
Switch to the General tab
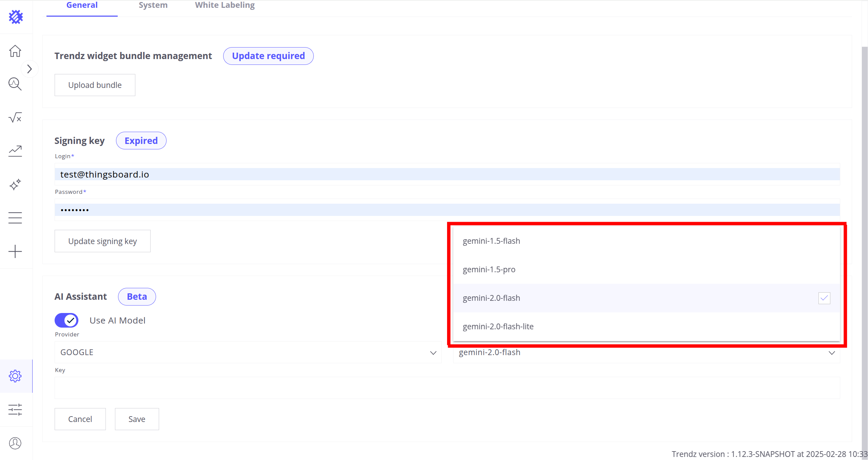click(x=82, y=5)
